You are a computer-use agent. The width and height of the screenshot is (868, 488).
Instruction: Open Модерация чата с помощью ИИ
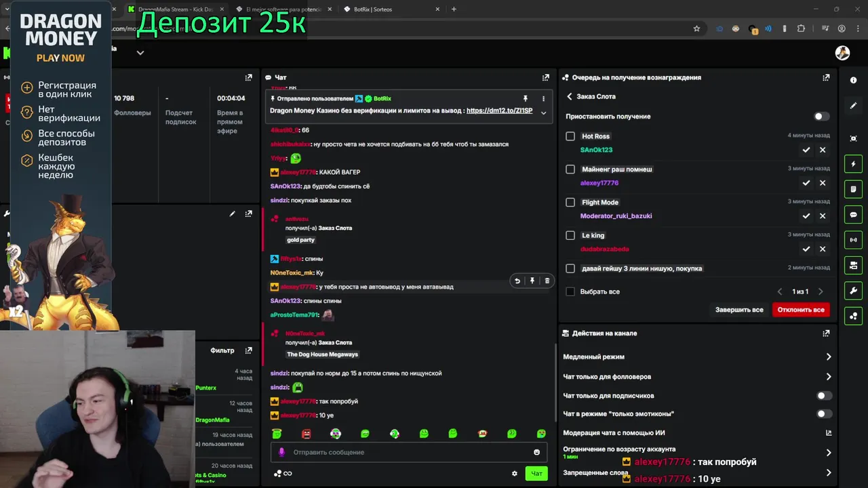829,433
